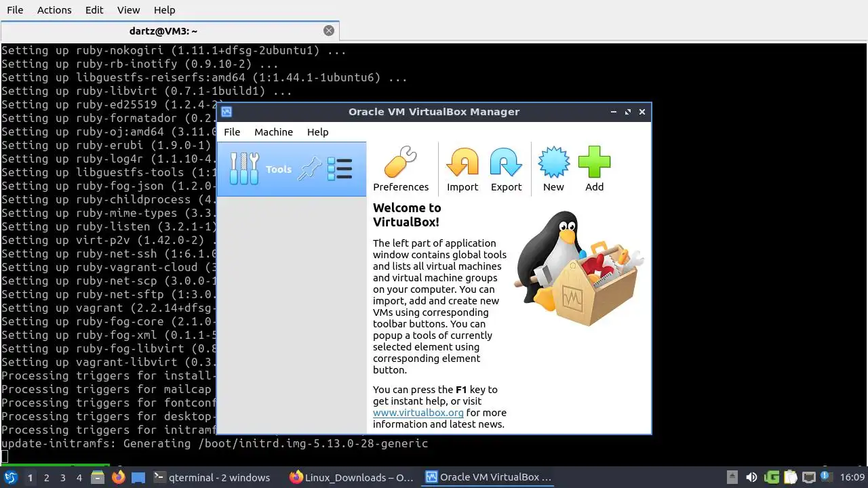Image resolution: width=868 pixels, height=488 pixels.
Task: Switch to workspace 4
Action: [79, 478]
